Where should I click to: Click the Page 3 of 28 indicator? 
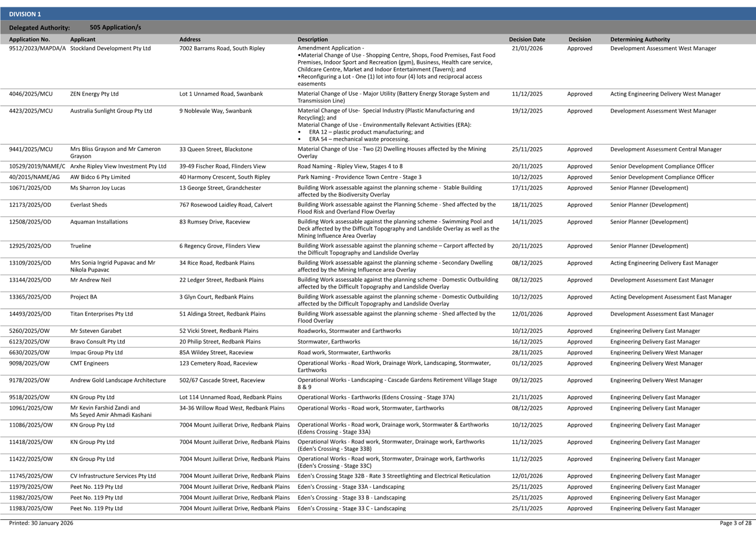[x=735, y=523]
